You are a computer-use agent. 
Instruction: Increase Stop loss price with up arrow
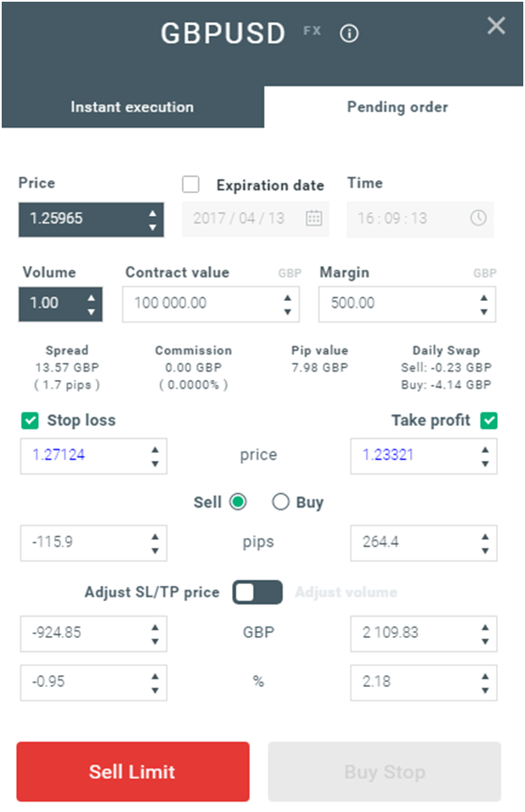point(155,449)
